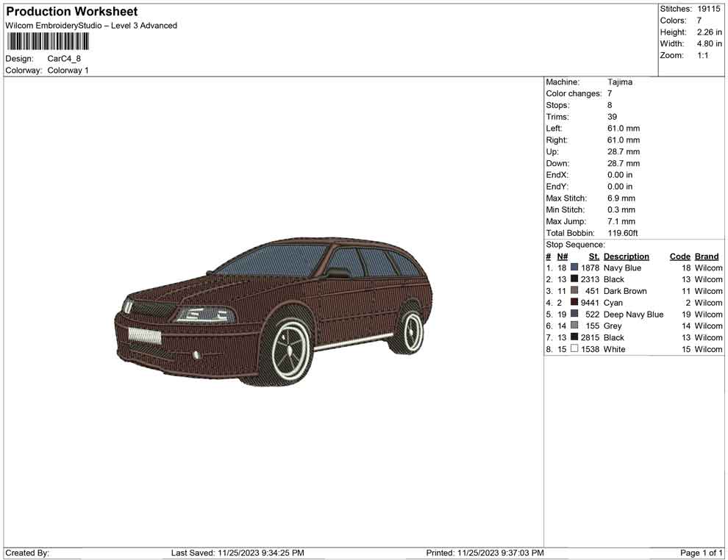Screen dimensions: 728x560
Task: Click the barcode icon under Production Worksheet
Action: coord(46,42)
